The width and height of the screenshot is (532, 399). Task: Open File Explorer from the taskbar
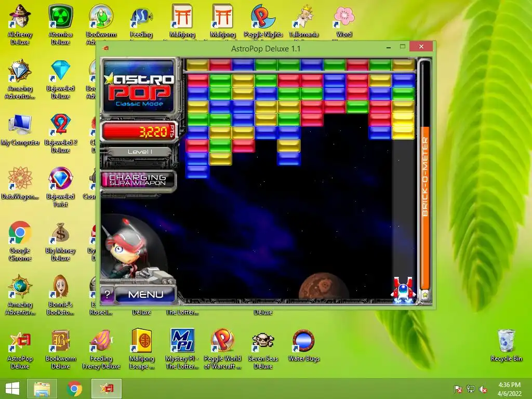point(42,389)
